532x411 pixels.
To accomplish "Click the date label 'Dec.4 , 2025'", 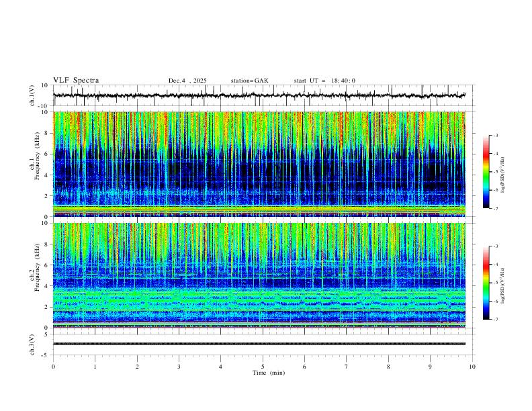I will click(187, 81).
